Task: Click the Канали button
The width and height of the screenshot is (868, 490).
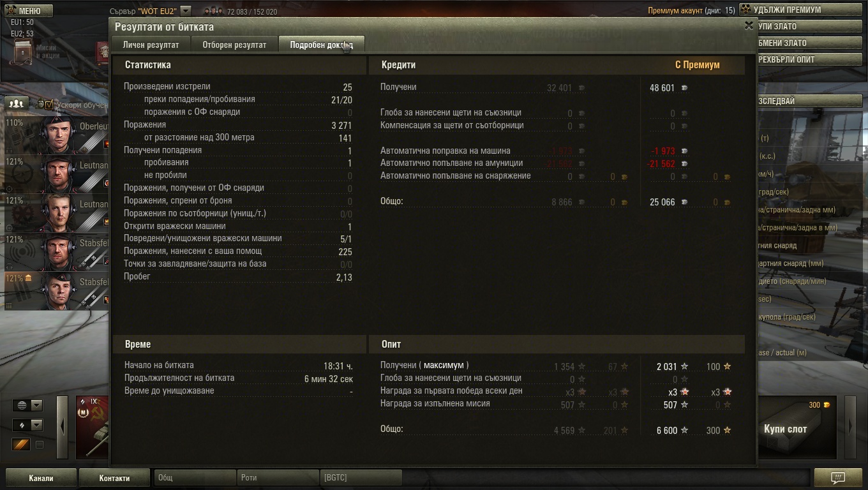Action: [41, 478]
